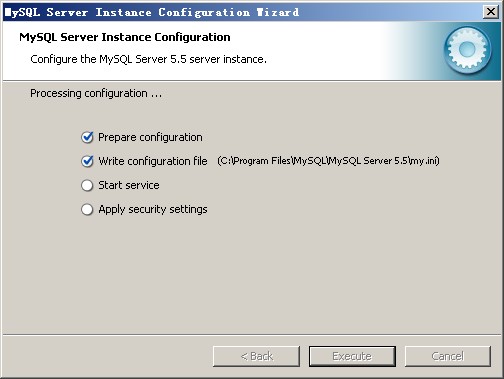Viewport: 504px width, 379px height.
Task: Click the Configuration Wizard title bar text
Action: pyautogui.click(x=152, y=13)
